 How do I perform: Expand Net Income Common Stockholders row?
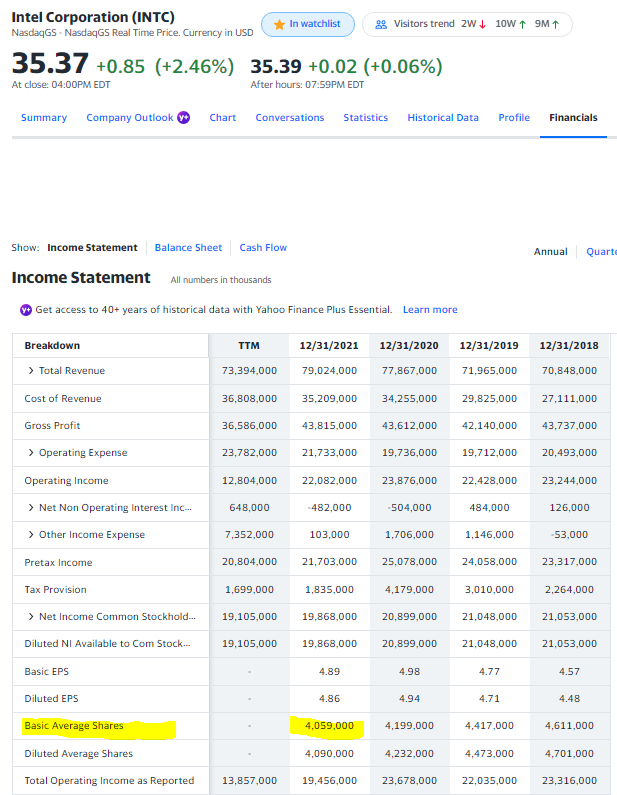tap(31, 617)
